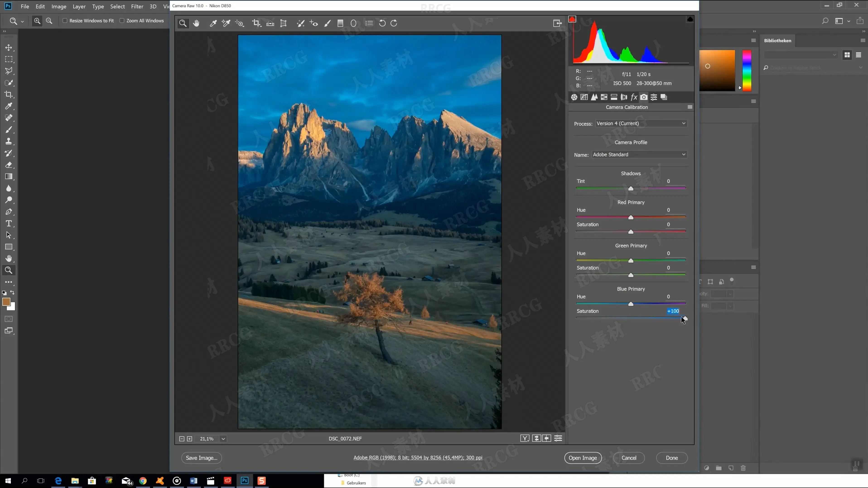Open the Camera Profile Name dropdown
Image resolution: width=868 pixels, height=488 pixels.
tap(639, 155)
